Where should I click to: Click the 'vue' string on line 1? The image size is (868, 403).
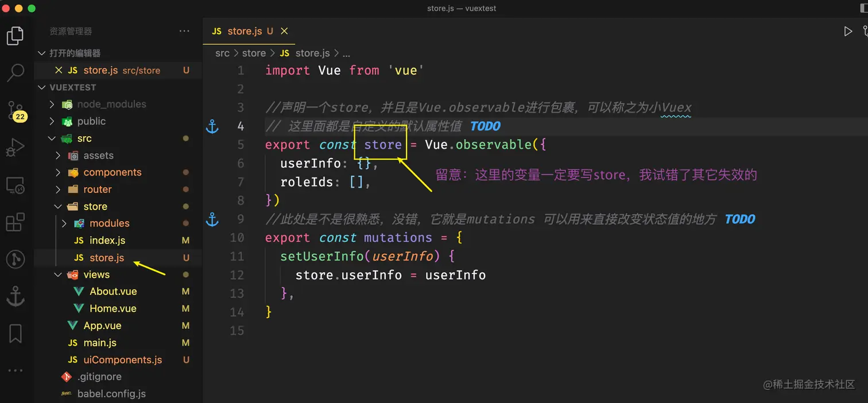[x=406, y=71]
